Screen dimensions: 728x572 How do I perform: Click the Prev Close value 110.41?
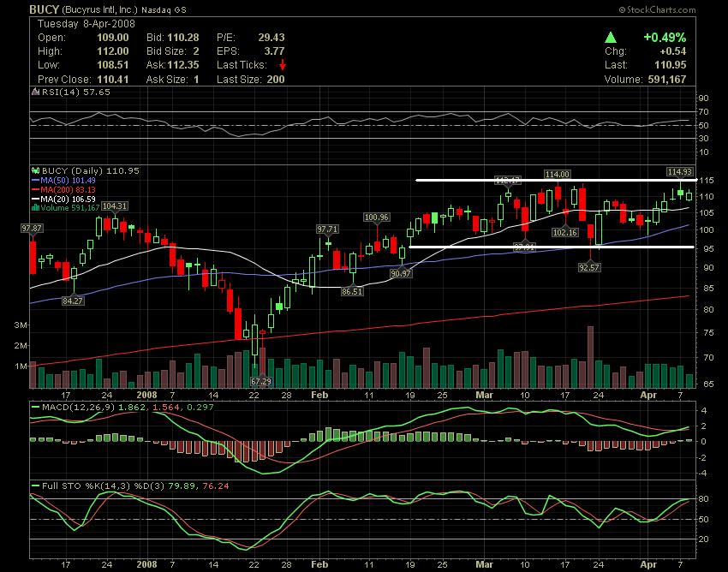113,80
